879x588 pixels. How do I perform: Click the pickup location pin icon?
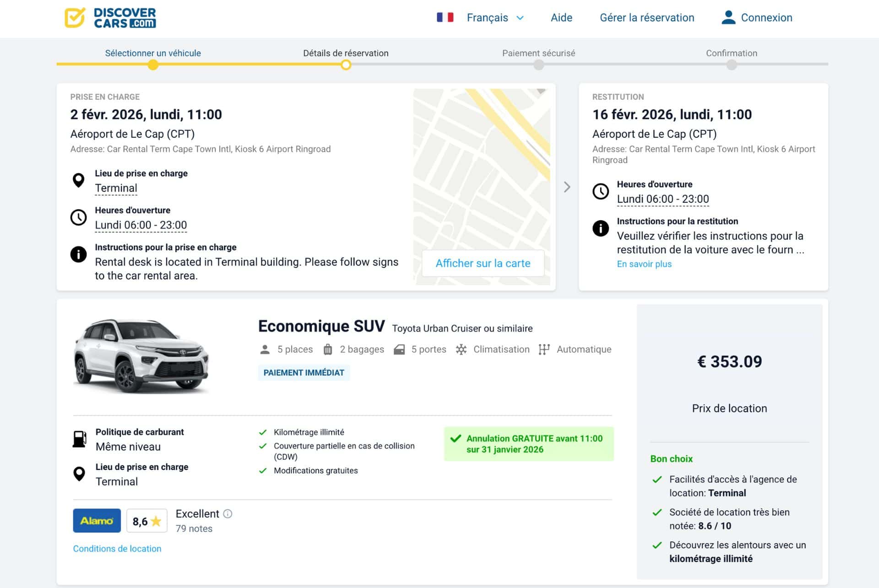click(79, 180)
